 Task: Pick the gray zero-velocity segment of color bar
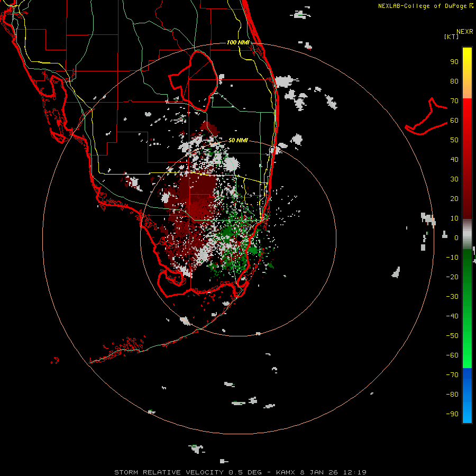pyautogui.click(x=467, y=234)
